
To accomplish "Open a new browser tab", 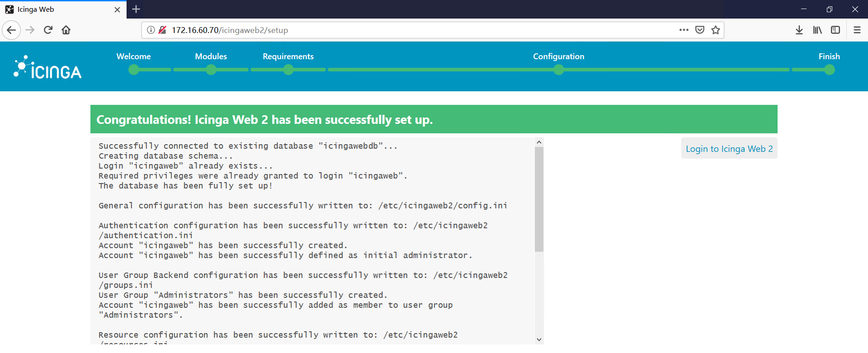I will click(136, 9).
